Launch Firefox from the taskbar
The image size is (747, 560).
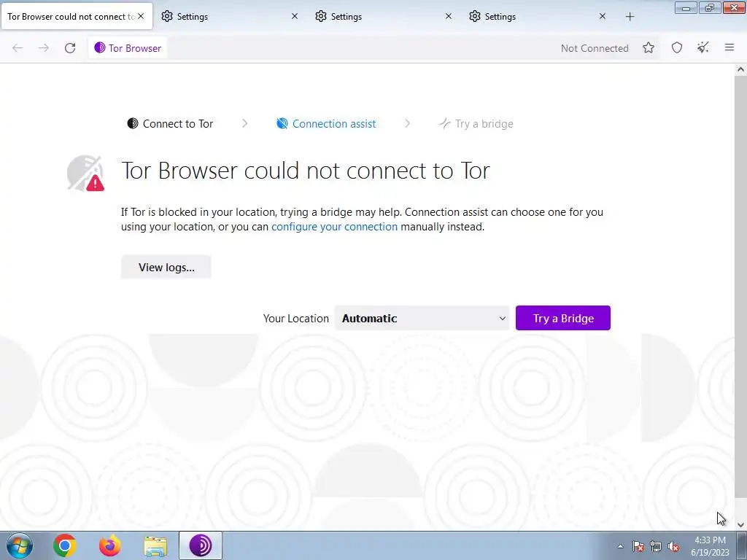pyautogui.click(x=110, y=545)
